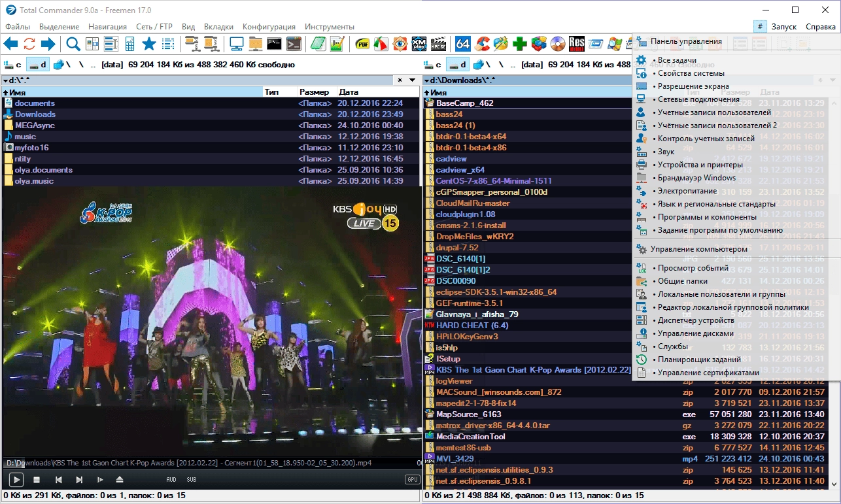The image size is (841, 504).
Task: Click the blue monitor toolbar icon
Action: [237, 44]
